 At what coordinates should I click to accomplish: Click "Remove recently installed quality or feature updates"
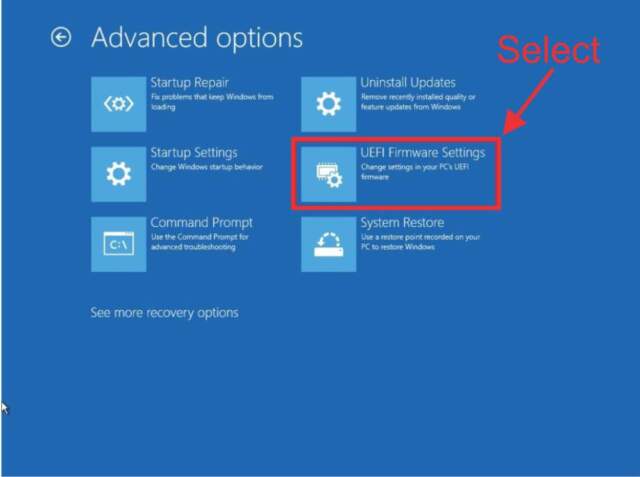[418, 102]
